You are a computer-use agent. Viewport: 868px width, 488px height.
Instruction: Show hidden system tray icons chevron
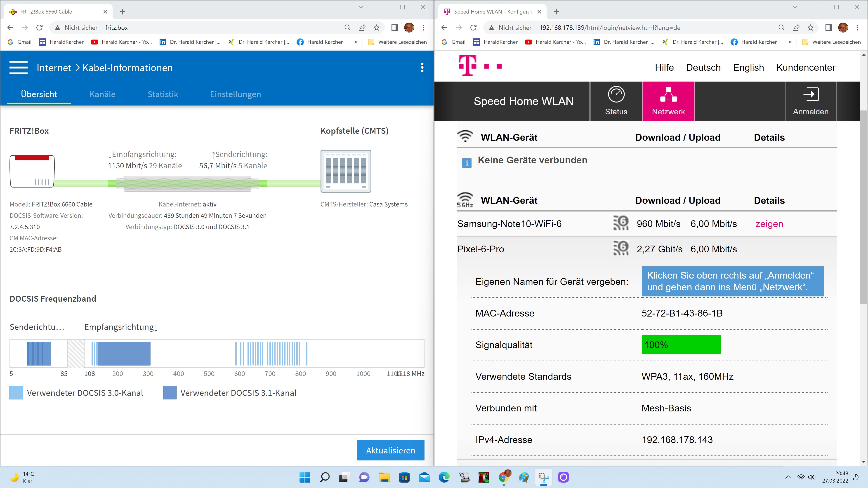click(x=788, y=477)
